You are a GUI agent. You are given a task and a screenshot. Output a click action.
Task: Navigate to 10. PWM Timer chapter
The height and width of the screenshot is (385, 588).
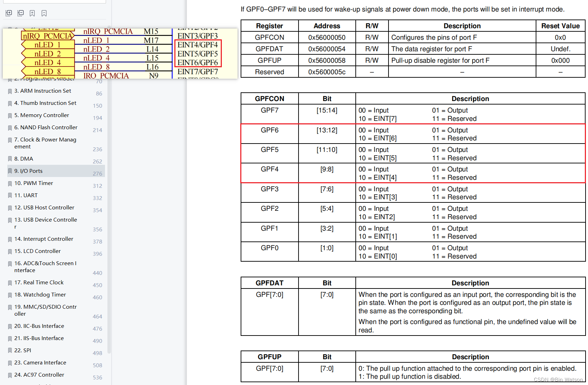[x=33, y=183]
